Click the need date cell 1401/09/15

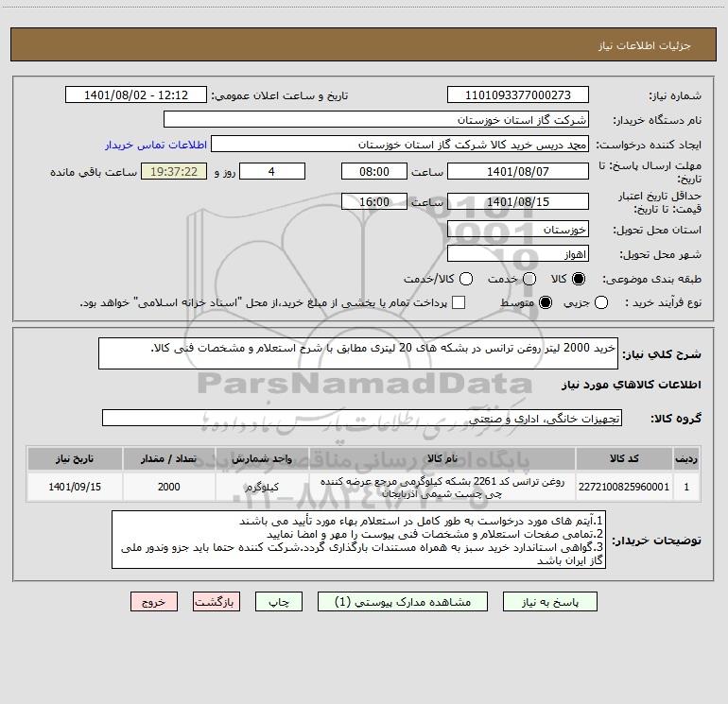pos(75,487)
